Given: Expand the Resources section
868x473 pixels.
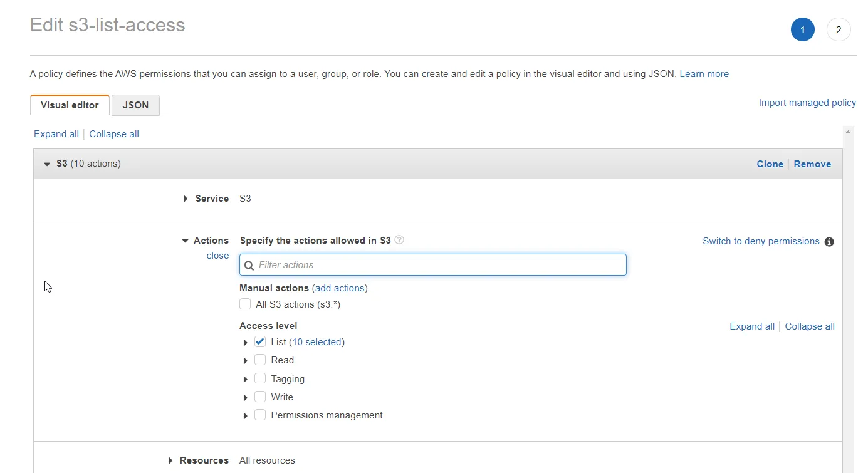Looking at the screenshot, I should (170, 460).
